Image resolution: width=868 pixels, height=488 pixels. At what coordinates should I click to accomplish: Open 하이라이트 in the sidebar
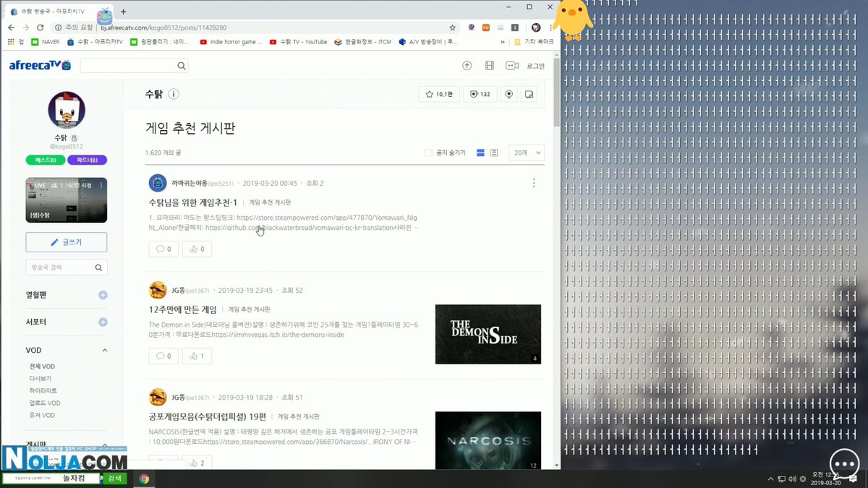click(x=44, y=390)
